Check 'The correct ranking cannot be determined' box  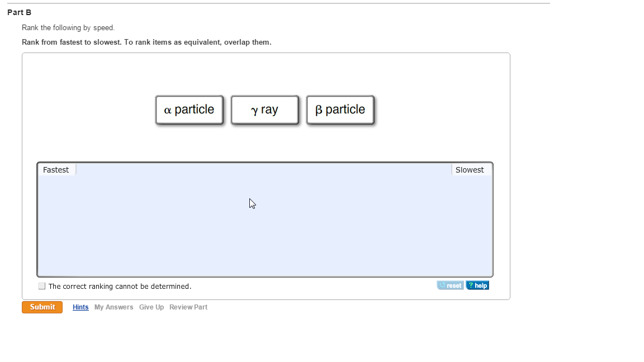pos(42,286)
